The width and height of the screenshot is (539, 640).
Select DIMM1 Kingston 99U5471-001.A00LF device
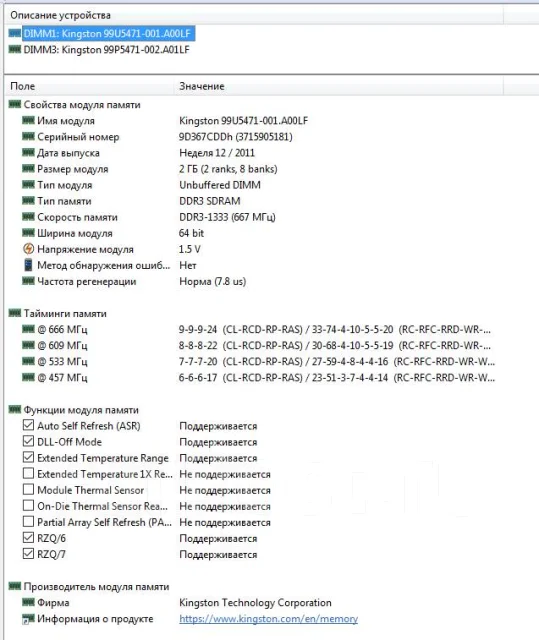[x=109, y=33]
